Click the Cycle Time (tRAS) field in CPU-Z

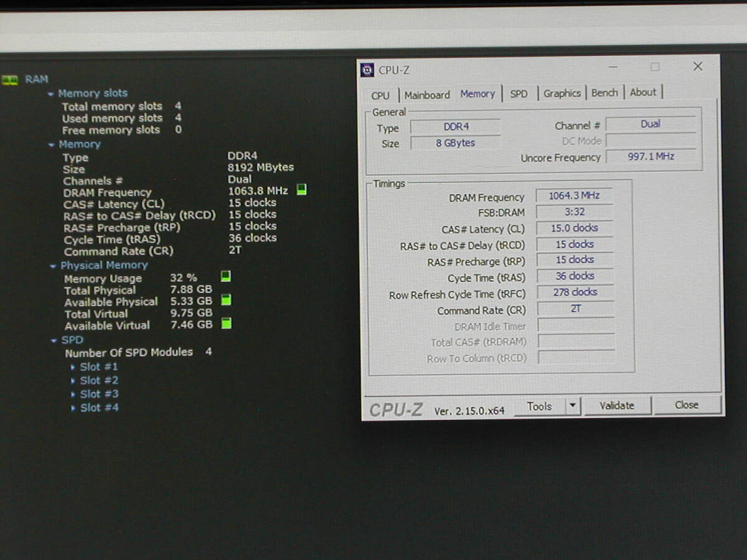click(575, 276)
